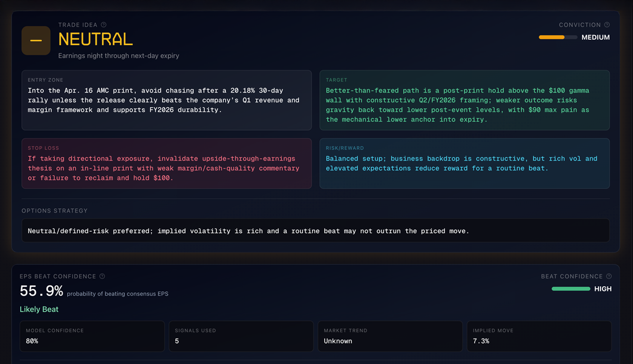Click the help icon next to Conviction
This screenshot has width=633, height=364.
(x=607, y=25)
